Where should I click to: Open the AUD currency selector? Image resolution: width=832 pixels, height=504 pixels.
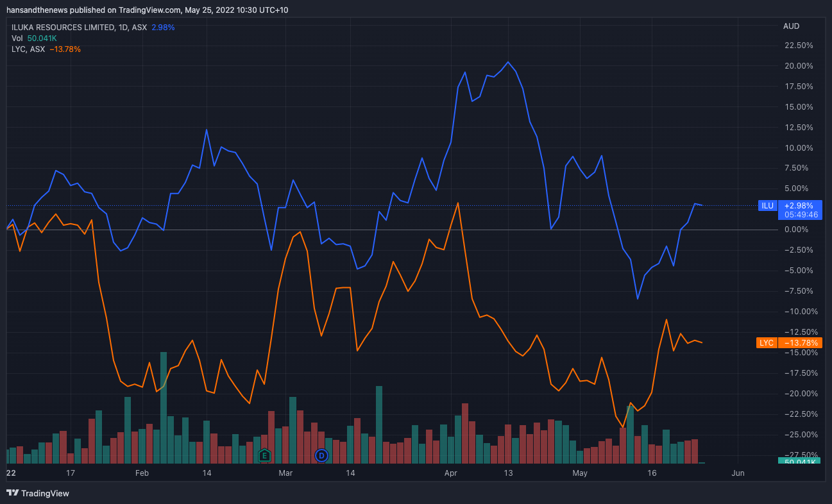[791, 26]
